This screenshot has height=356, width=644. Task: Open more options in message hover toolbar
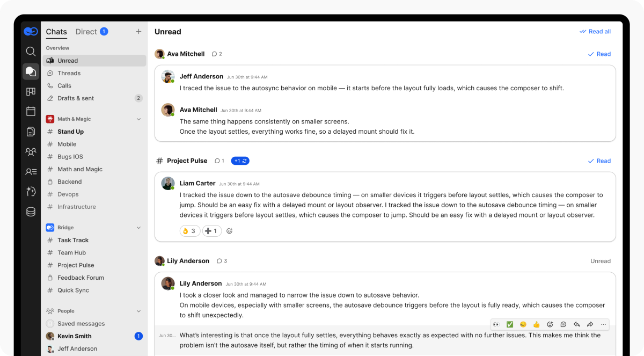click(x=604, y=324)
